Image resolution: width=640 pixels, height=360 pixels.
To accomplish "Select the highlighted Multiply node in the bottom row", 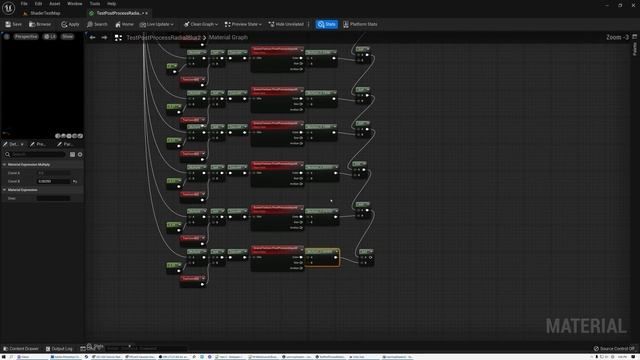I will coord(322,258).
